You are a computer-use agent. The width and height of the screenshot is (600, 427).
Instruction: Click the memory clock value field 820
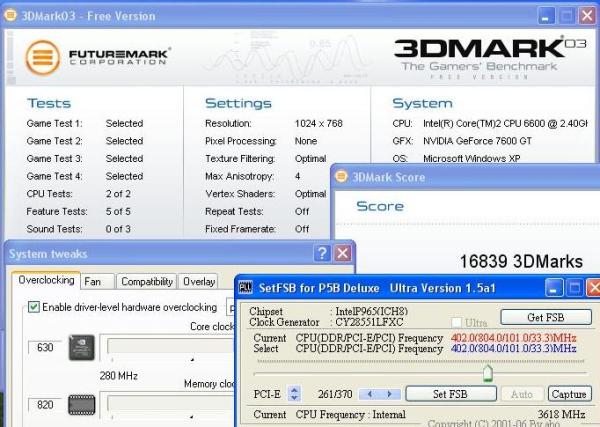click(x=45, y=405)
